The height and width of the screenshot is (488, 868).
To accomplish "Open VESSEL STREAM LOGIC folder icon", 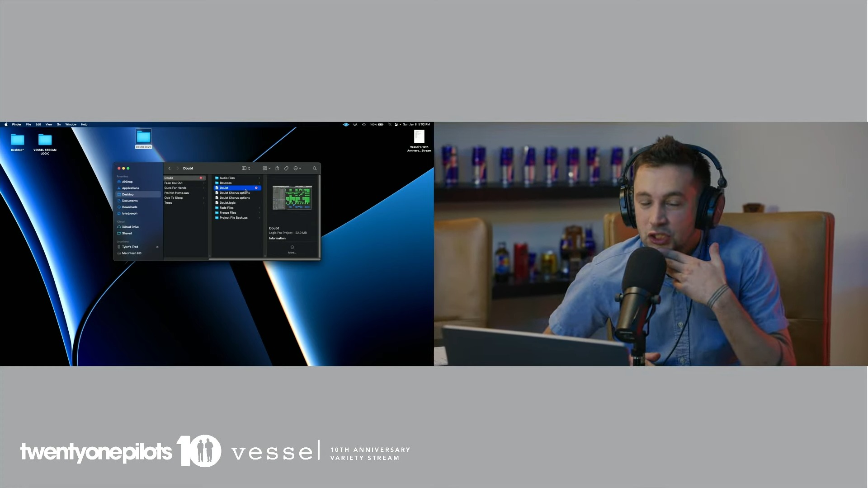I will tap(45, 140).
